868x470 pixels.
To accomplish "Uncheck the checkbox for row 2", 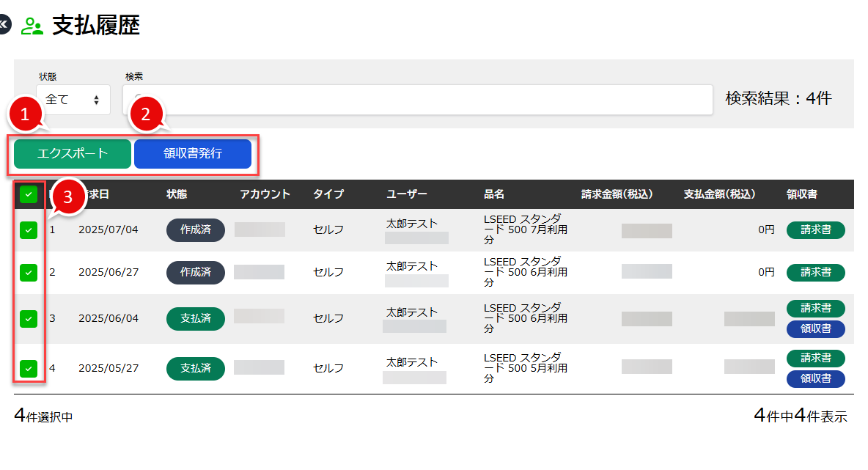I will pos(28,273).
